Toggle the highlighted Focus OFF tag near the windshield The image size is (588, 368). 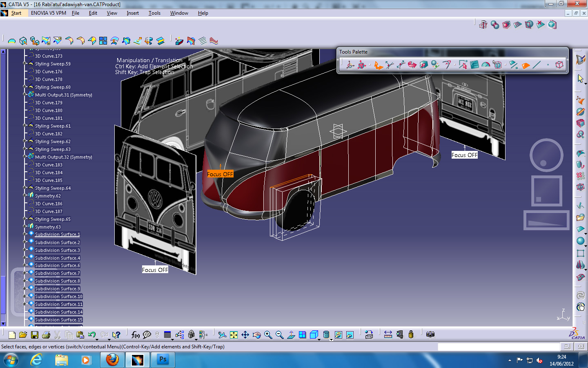220,174
